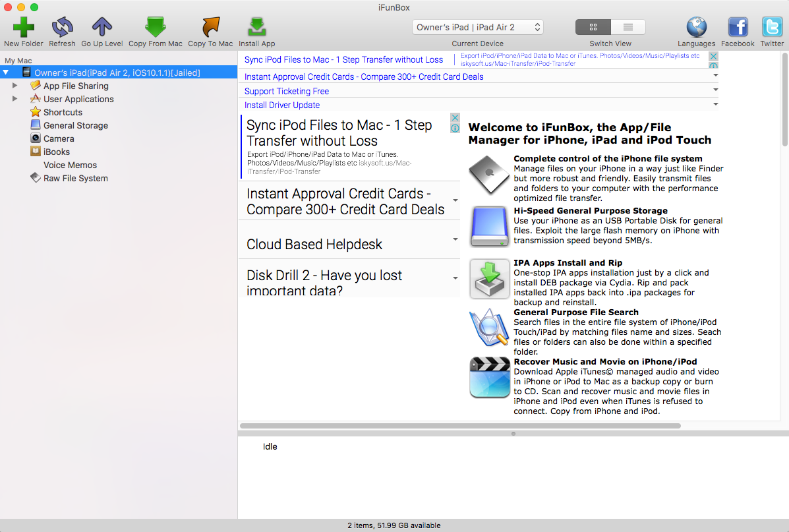Open Shortcuts in the sidebar
This screenshot has height=532, width=789.
tap(63, 112)
